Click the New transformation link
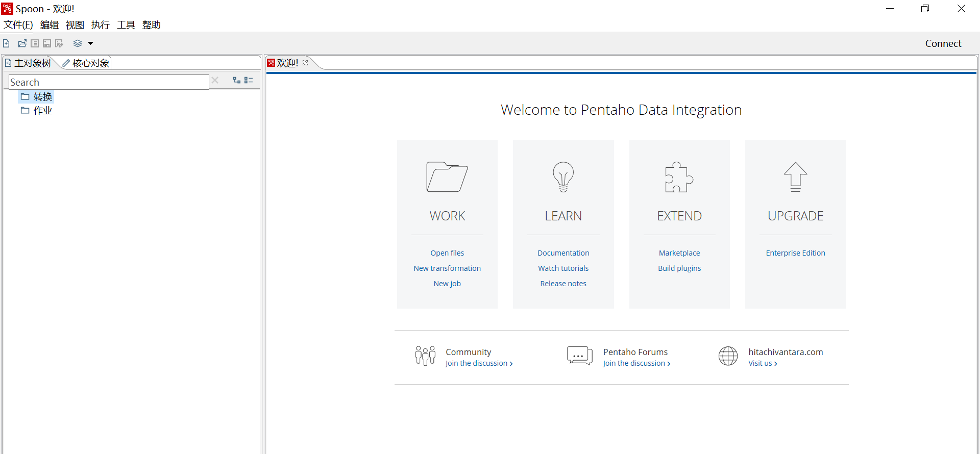 tap(447, 268)
